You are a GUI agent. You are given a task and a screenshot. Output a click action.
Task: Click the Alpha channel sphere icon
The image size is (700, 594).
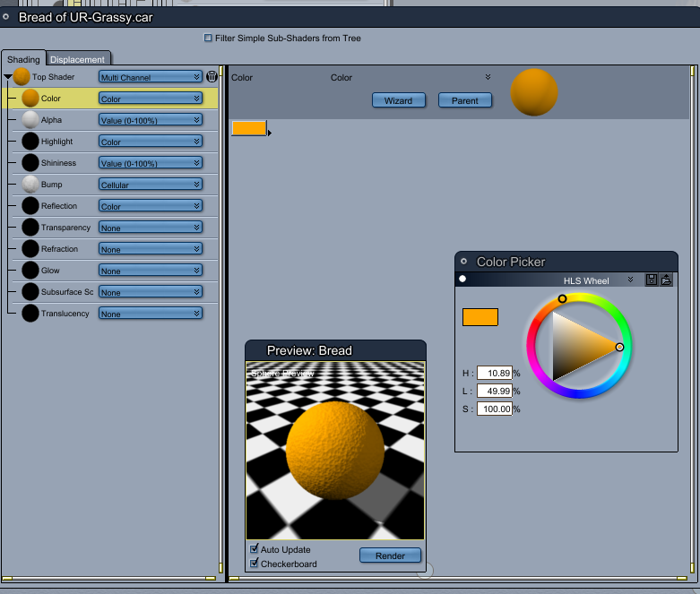coord(30,119)
